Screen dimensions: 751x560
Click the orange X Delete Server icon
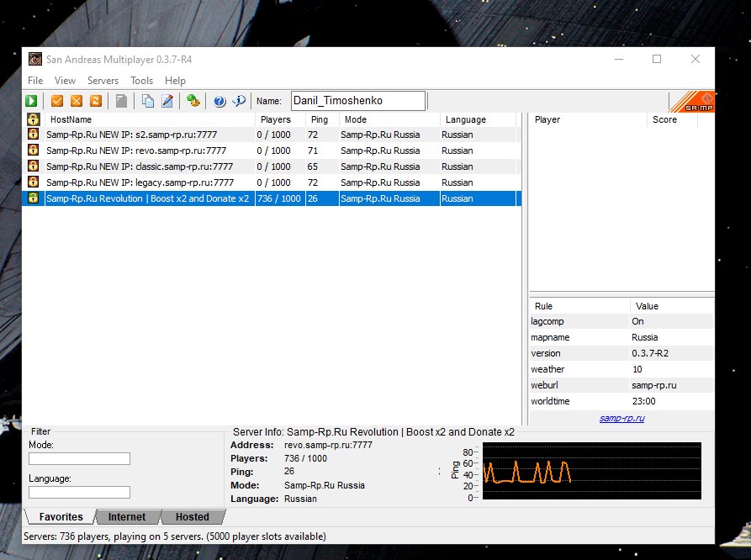(77, 101)
